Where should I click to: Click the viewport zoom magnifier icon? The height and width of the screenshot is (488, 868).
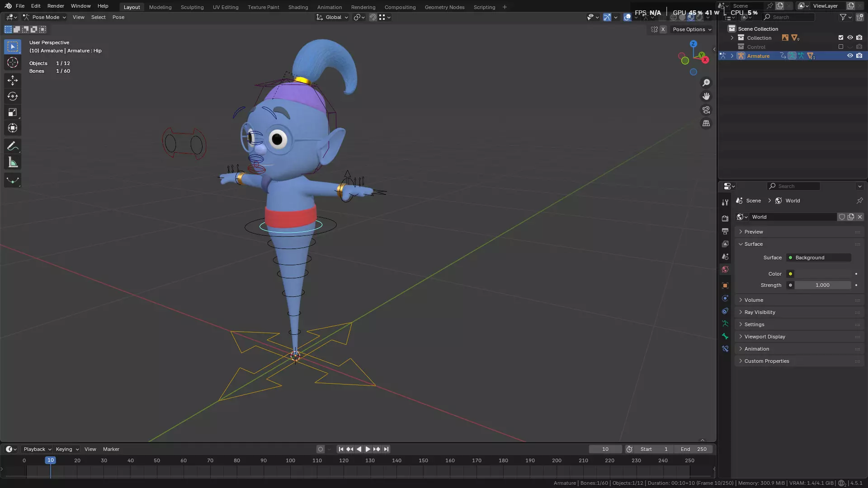point(706,83)
